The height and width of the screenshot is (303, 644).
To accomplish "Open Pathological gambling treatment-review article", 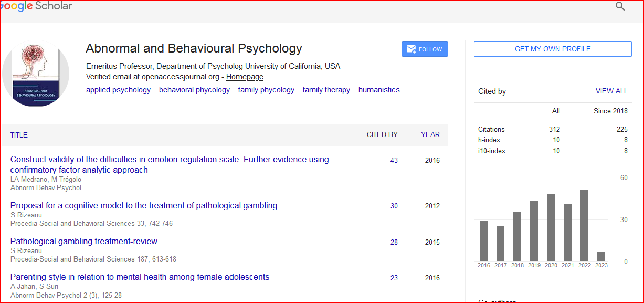I will tap(84, 241).
